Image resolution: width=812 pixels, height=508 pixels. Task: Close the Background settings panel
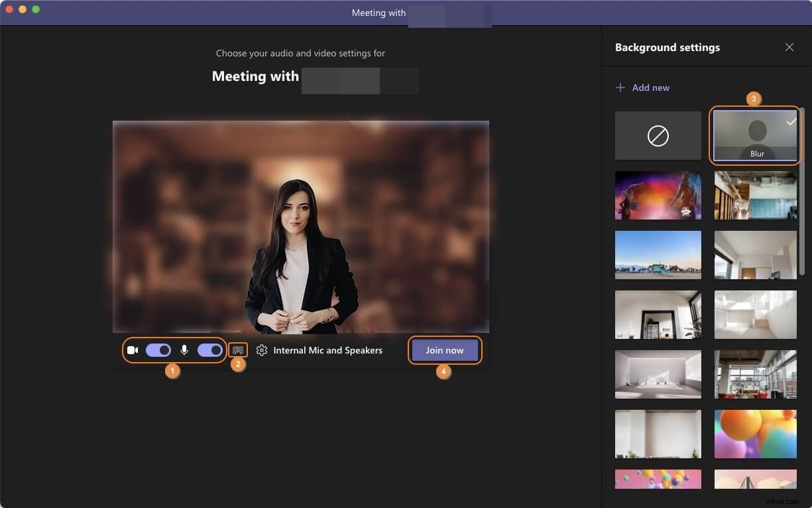pos(789,47)
